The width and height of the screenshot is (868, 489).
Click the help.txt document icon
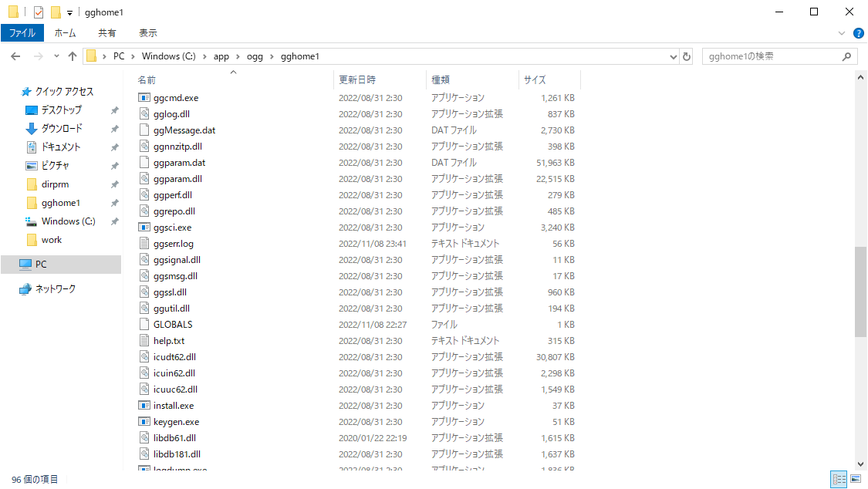pyautogui.click(x=144, y=341)
